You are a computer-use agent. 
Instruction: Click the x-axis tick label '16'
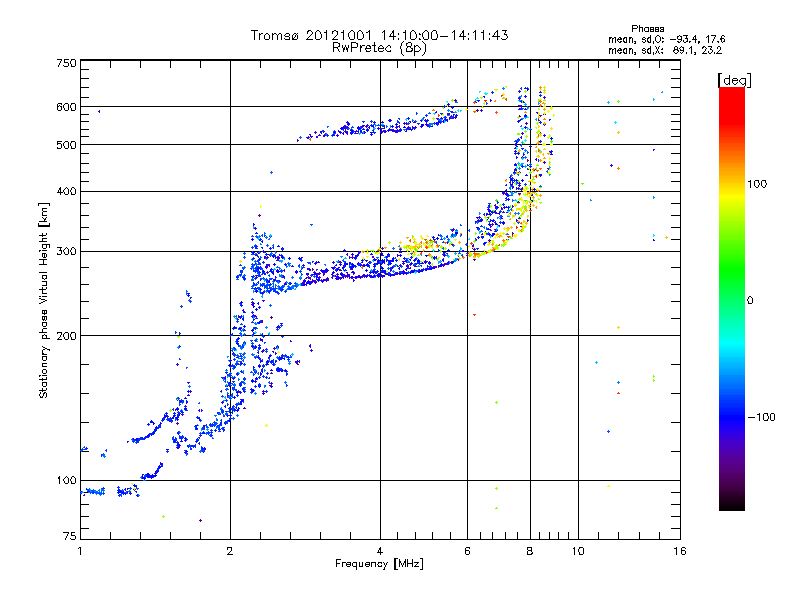pyautogui.click(x=680, y=551)
